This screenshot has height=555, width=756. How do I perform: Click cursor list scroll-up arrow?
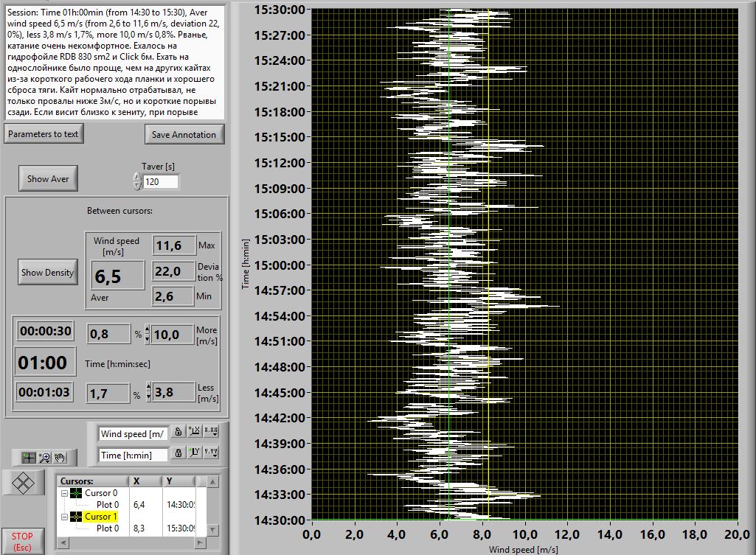pyautogui.click(x=212, y=481)
